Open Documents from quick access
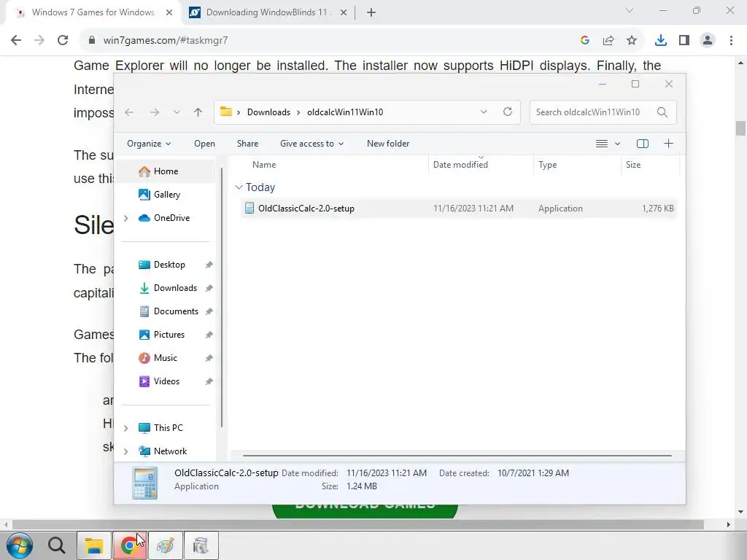This screenshot has height=560, width=747. (x=176, y=311)
